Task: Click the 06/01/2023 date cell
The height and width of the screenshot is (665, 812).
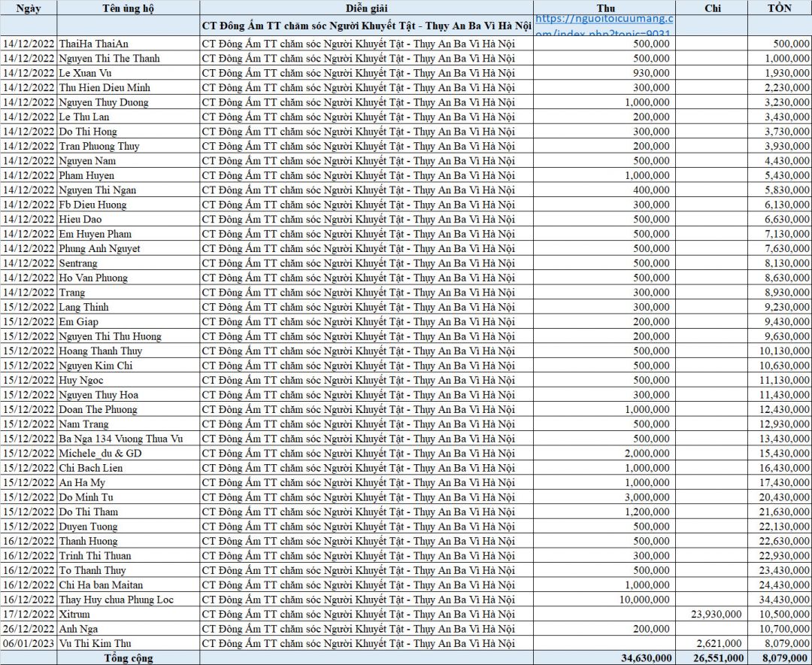Action: pos(28,643)
